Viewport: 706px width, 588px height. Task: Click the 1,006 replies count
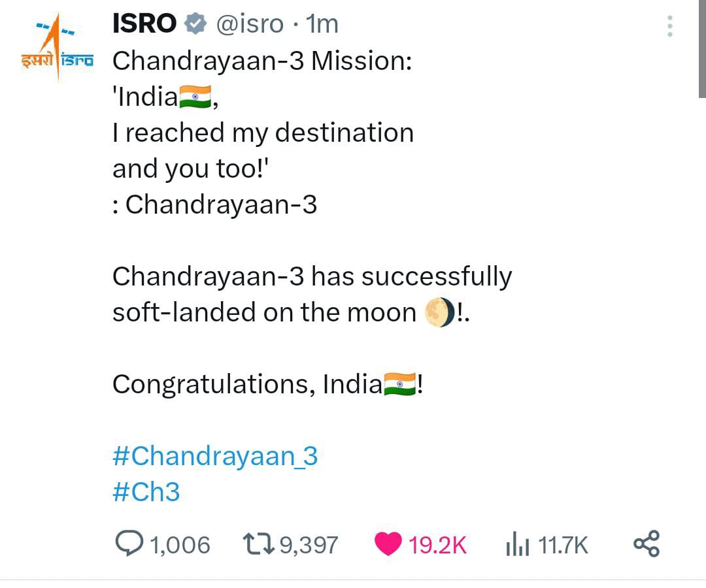180,544
